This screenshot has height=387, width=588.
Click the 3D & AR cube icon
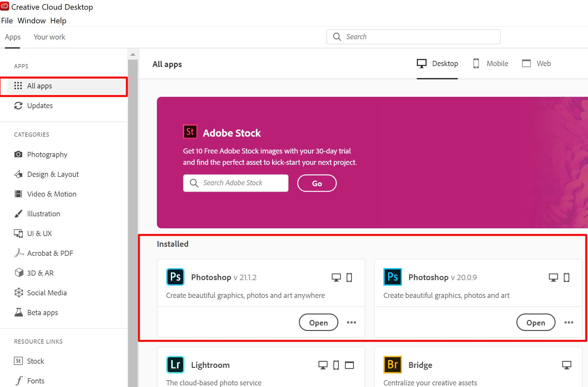19,273
